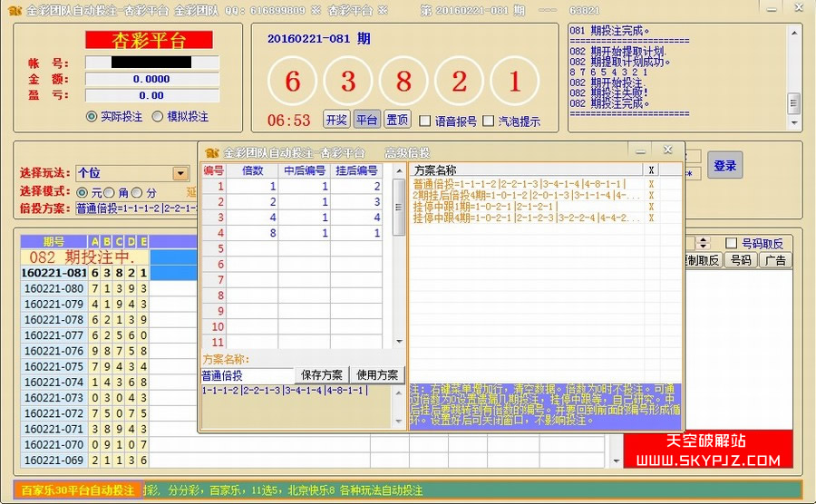
Task: Click the 倍数 cell in row 3
Action: coord(252,218)
